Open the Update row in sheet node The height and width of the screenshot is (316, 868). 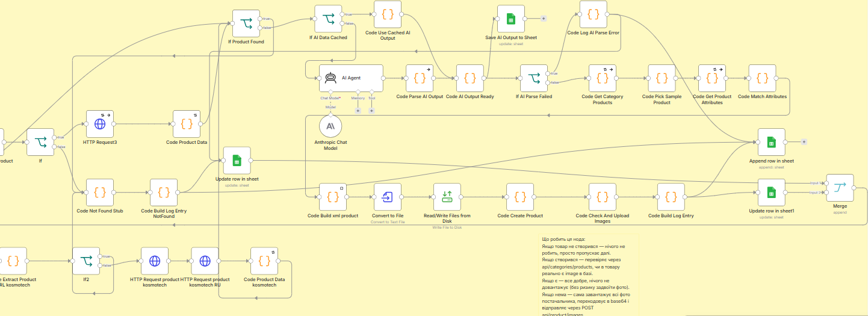click(237, 161)
